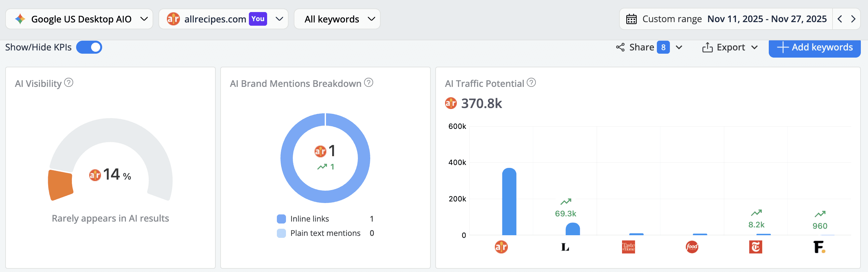Viewport: 868px width, 272px height.
Task: Click the 'Rarely appears in AI results' text
Action: pyautogui.click(x=110, y=218)
